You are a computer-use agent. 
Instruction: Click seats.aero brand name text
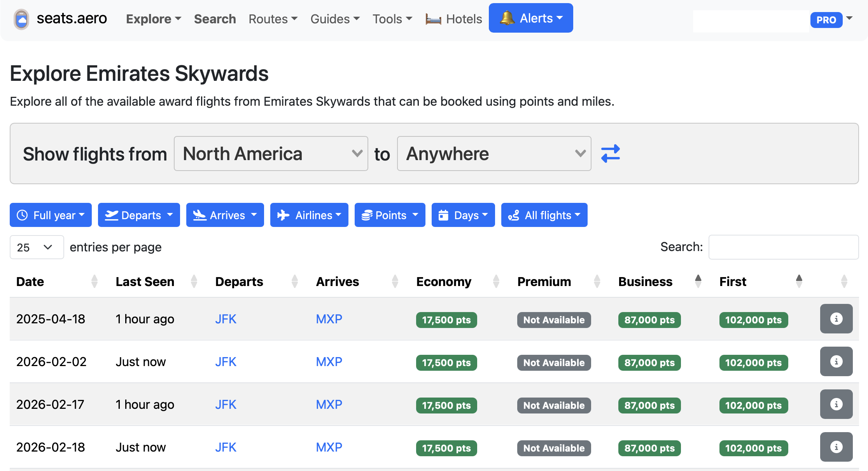pyautogui.click(x=72, y=18)
